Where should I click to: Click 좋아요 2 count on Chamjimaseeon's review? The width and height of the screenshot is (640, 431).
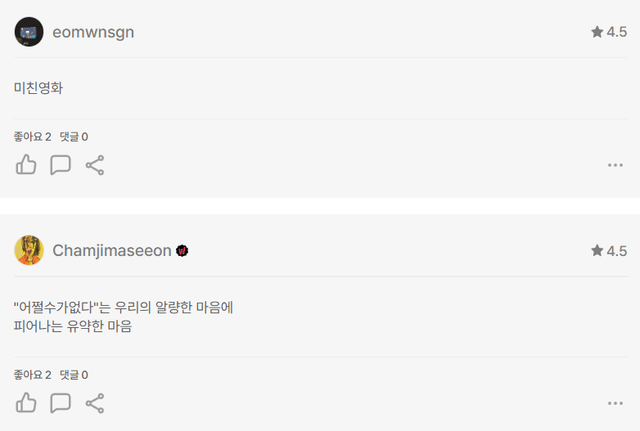click(x=32, y=375)
